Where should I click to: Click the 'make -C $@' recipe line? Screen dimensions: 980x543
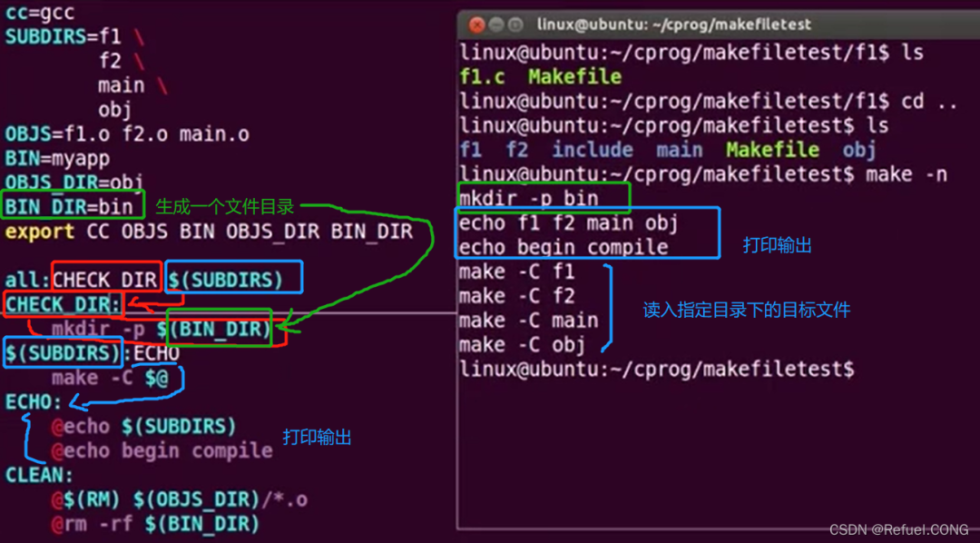(x=110, y=378)
